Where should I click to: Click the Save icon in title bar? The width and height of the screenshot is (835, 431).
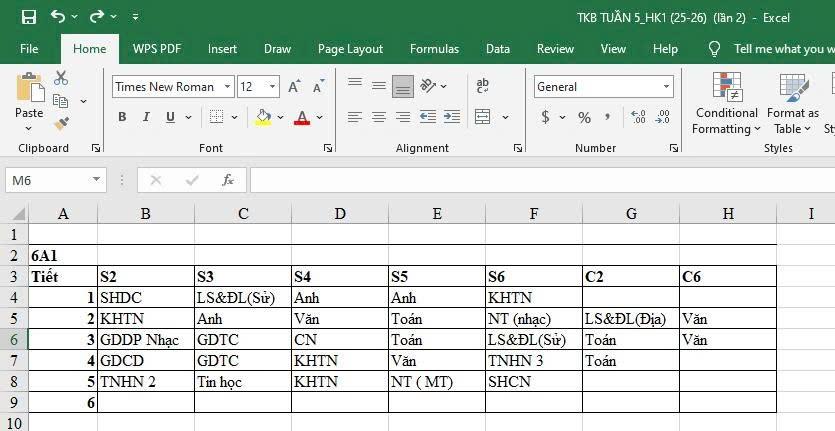coord(28,17)
